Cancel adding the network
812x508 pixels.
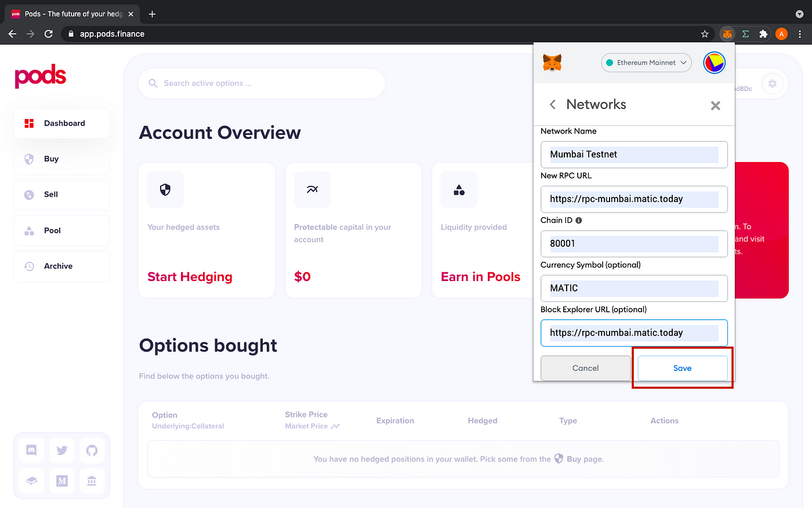(585, 368)
